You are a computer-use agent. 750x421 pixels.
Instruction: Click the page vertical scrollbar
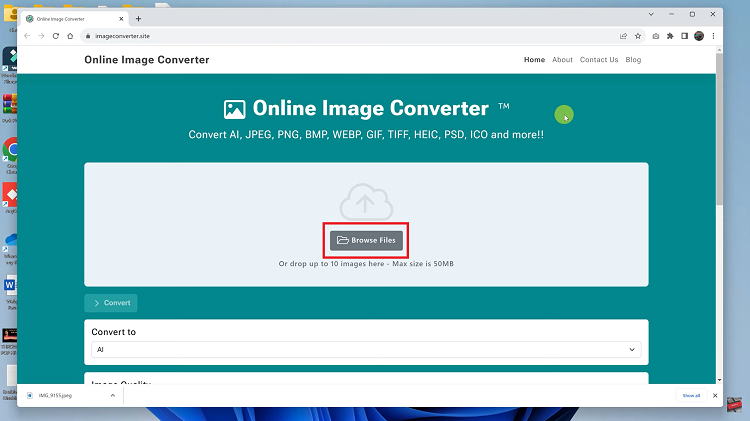click(x=719, y=129)
